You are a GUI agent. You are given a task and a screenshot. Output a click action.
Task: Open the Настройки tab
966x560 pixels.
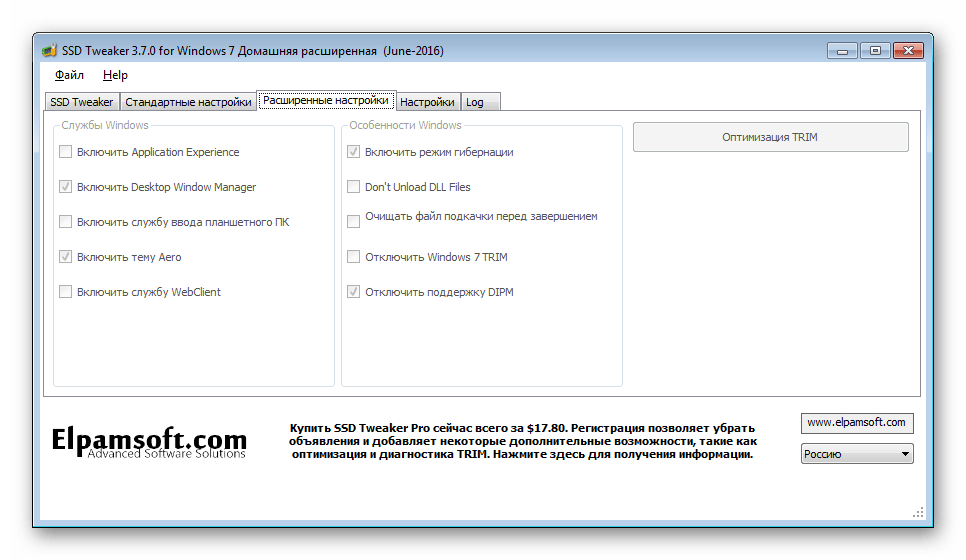click(427, 102)
